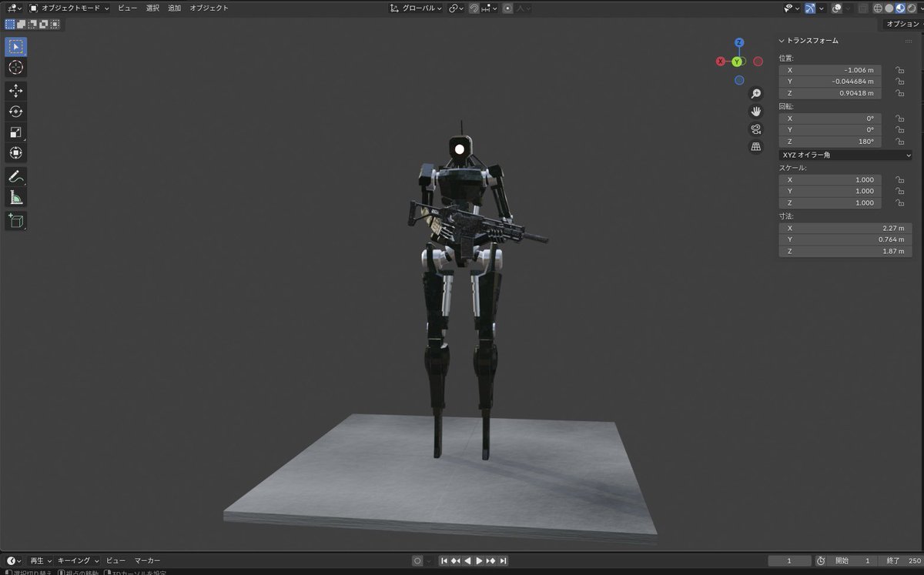Open the グローバル orientation dropdown
Image resolution: width=924 pixels, height=575 pixels.
coord(416,8)
